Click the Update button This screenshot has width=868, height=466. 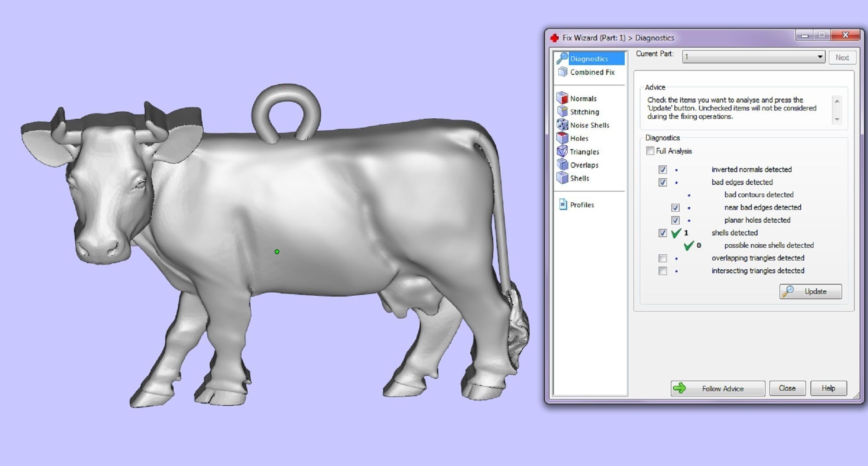tap(810, 291)
